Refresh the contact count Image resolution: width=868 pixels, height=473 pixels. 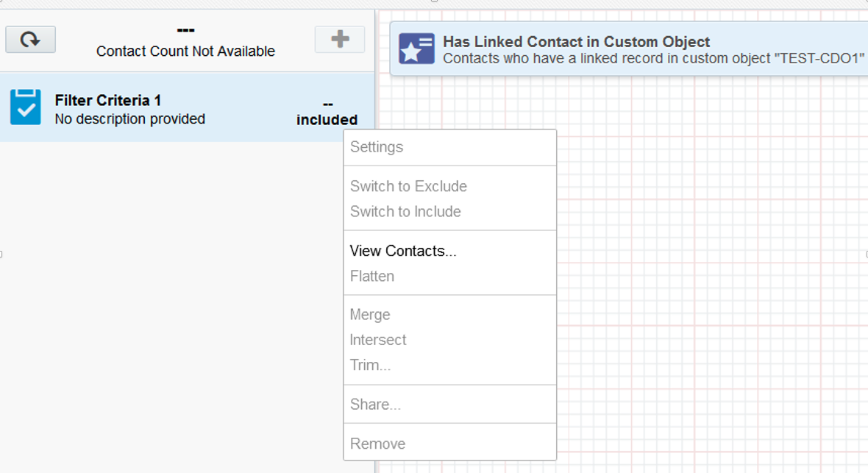tap(30, 39)
